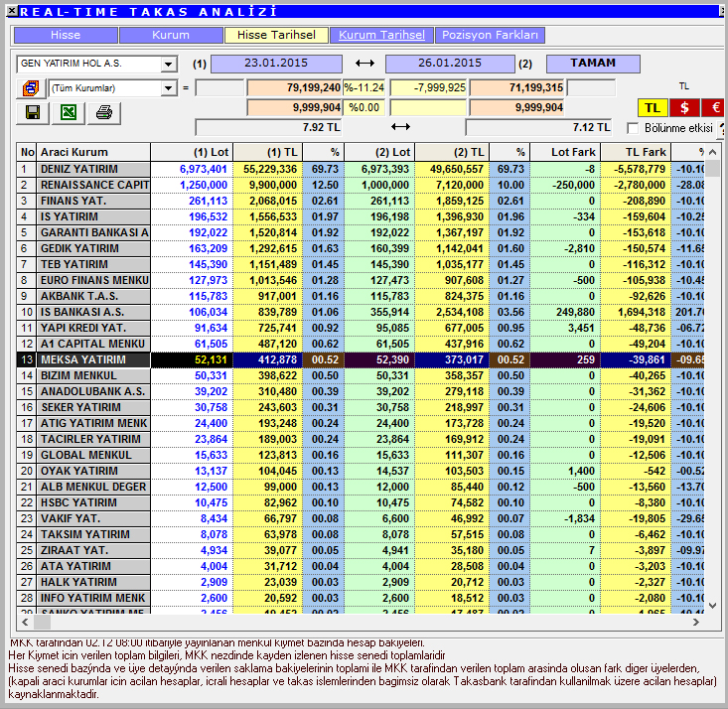
Task: Select the OYAK YATIRIM row
Action: pos(361,471)
